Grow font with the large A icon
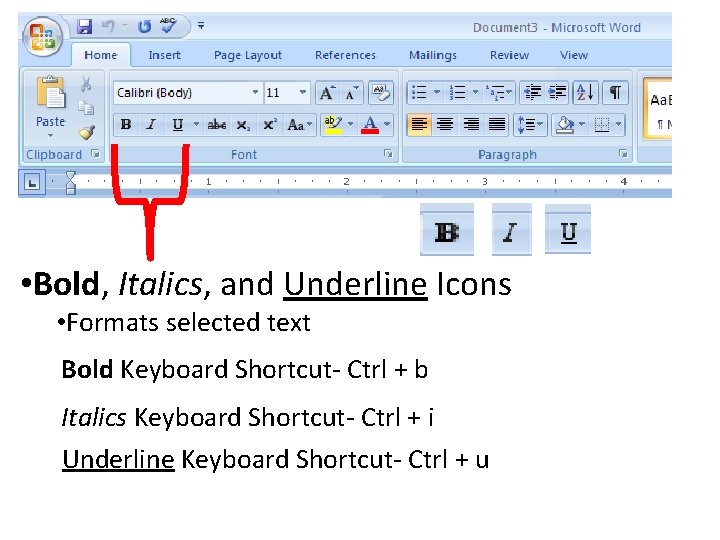Image resolution: width=720 pixels, height=540 pixels. (327, 93)
